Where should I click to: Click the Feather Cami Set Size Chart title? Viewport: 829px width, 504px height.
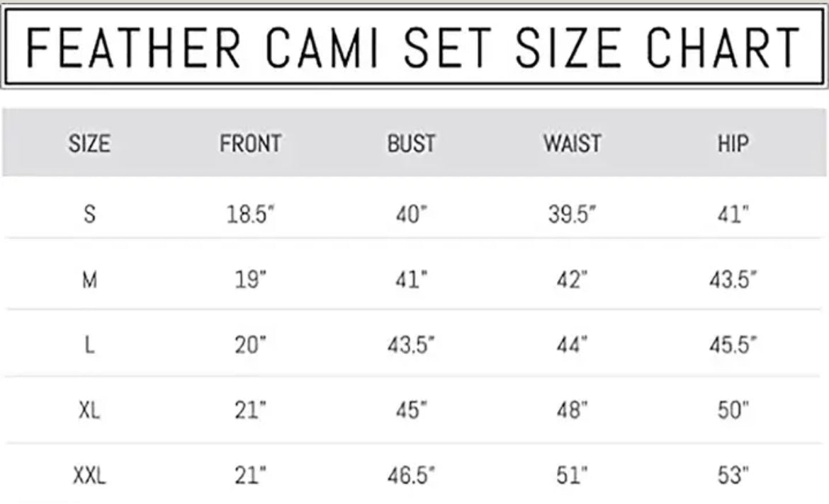pyautogui.click(x=414, y=47)
